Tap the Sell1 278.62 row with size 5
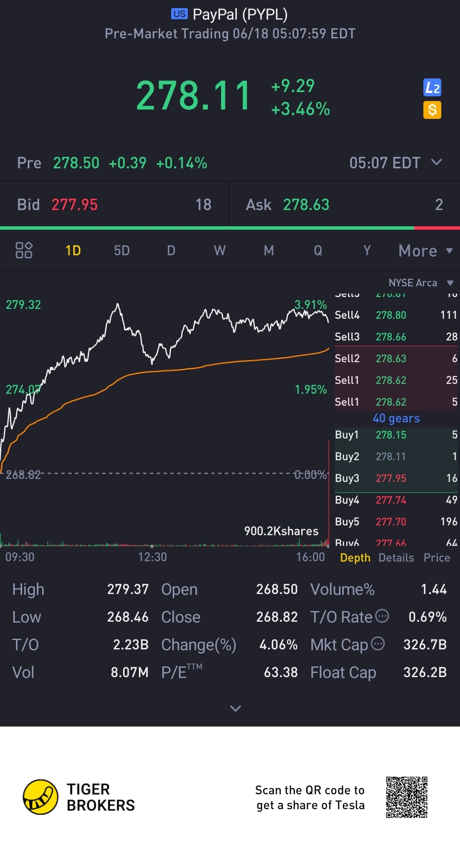Screen dimensions: 460x868 [396, 402]
